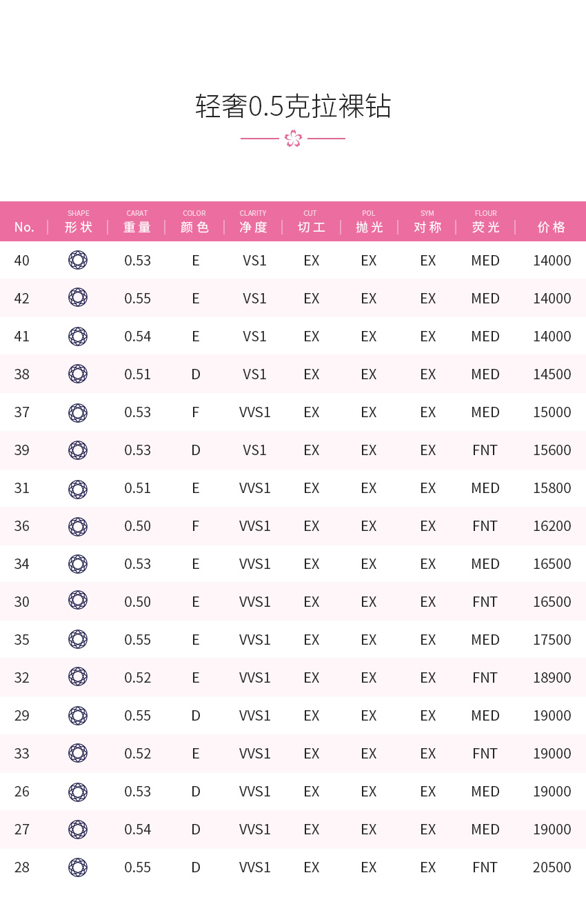This screenshot has width=586, height=924.
Task: Click the 18900 price for No. 32
Action: pyautogui.click(x=552, y=678)
